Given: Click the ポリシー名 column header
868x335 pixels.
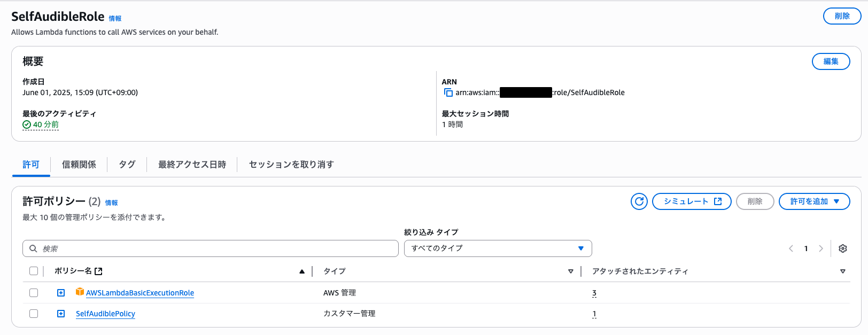Looking at the screenshot, I should (x=73, y=271).
